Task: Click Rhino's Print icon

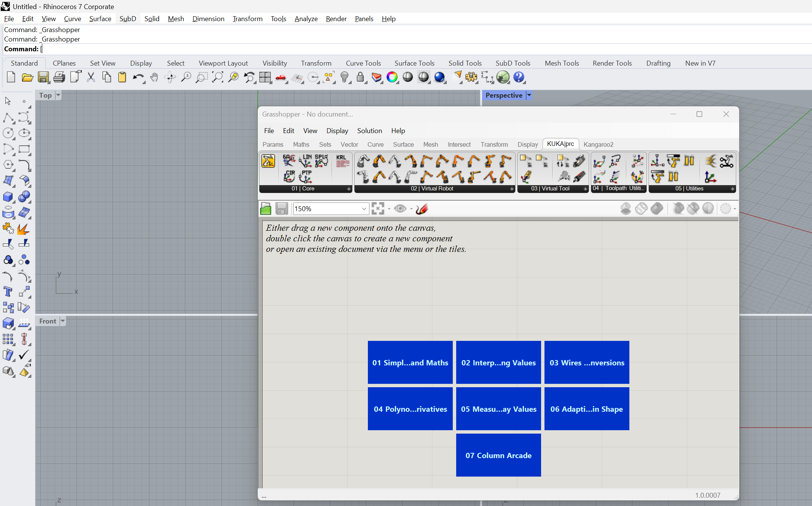Action: 59,77
